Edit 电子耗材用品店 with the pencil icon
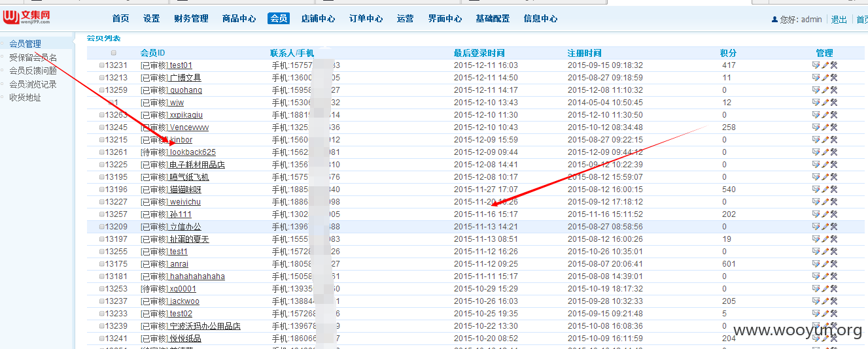The width and height of the screenshot is (868, 349). 825,165
